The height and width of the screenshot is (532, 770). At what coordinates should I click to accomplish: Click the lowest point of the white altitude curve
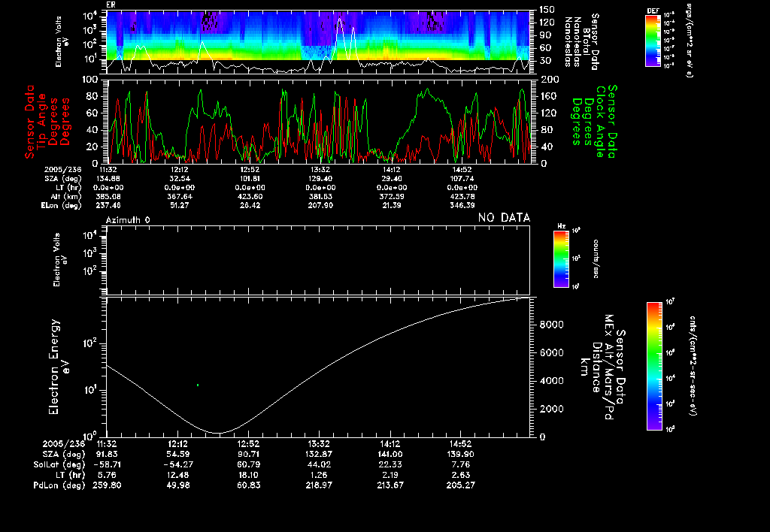pos(218,433)
